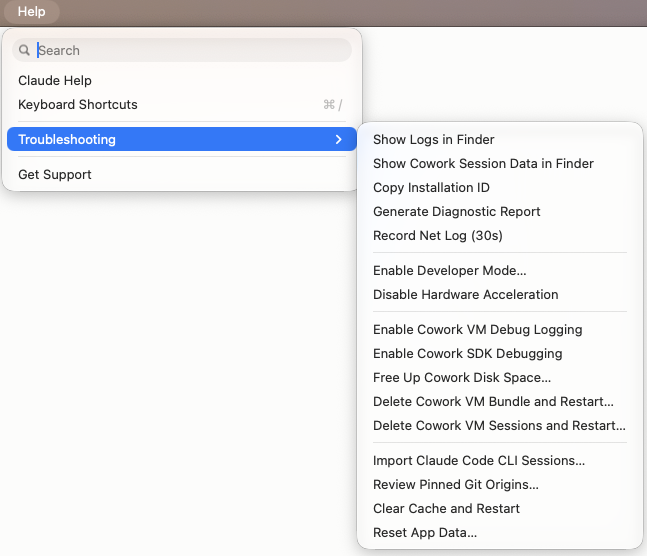This screenshot has width=647, height=556.
Task: Choose Reset App Data…
Action: (x=500, y=532)
